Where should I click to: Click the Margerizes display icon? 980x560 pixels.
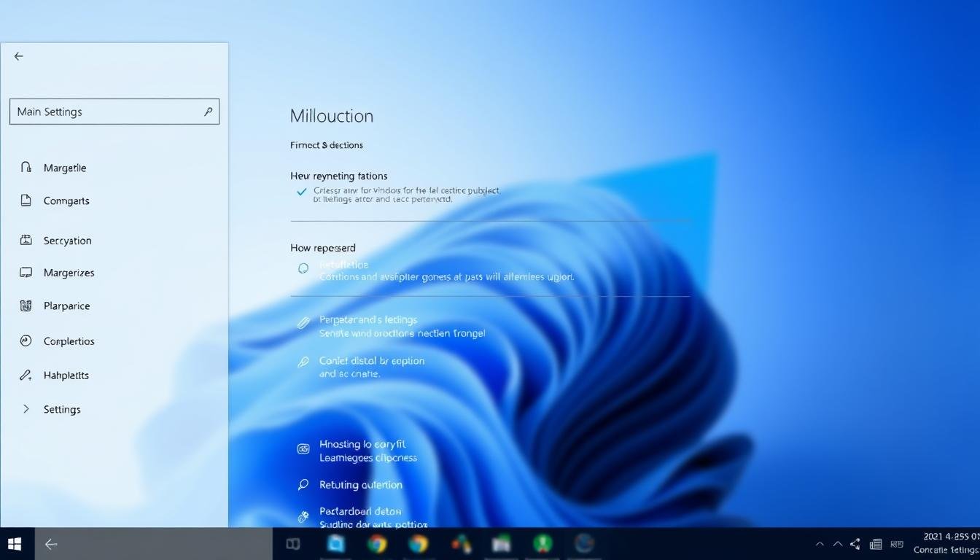[x=26, y=272]
